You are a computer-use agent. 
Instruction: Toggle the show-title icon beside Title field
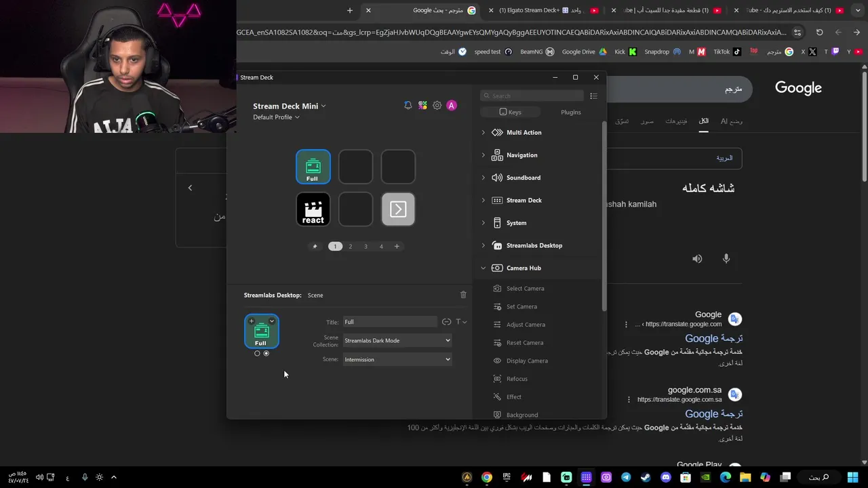(446, 322)
